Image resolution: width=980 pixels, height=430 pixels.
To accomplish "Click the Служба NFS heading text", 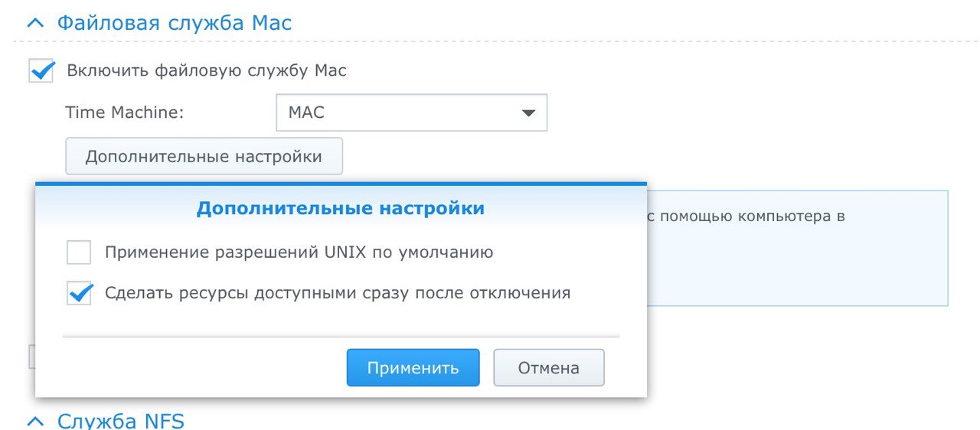I will [121, 421].
